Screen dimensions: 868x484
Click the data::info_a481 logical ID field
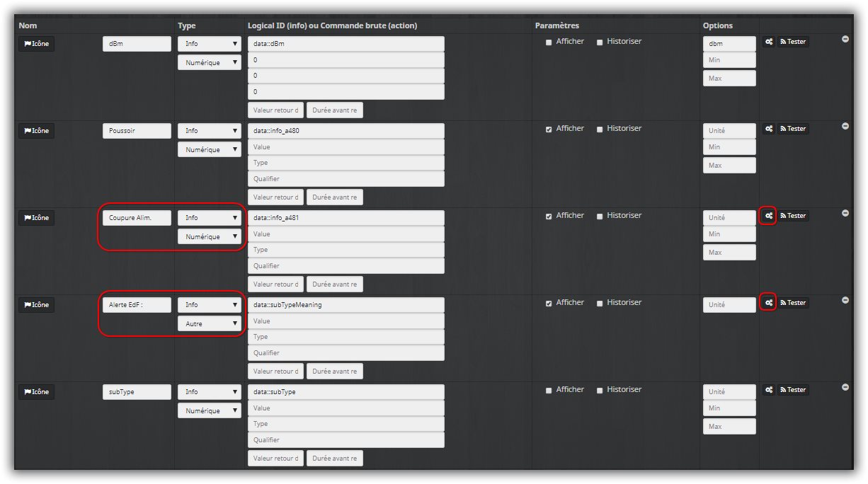click(346, 218)
